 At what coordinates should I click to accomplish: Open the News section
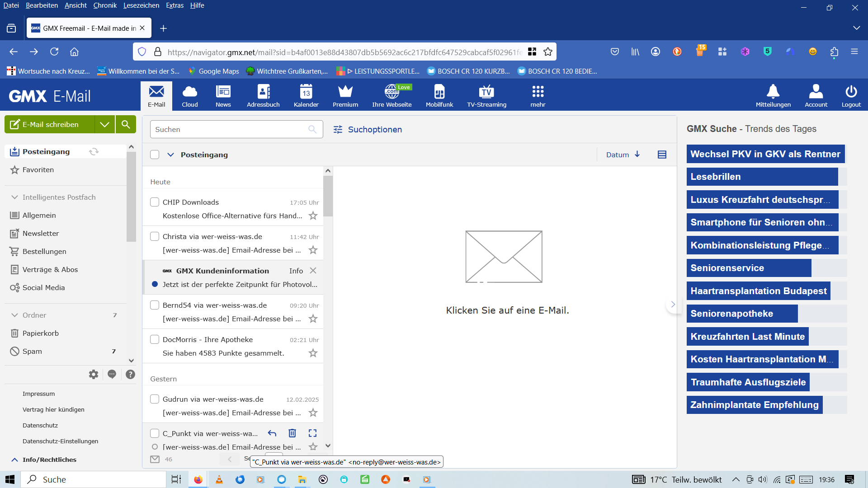[223, 96]
